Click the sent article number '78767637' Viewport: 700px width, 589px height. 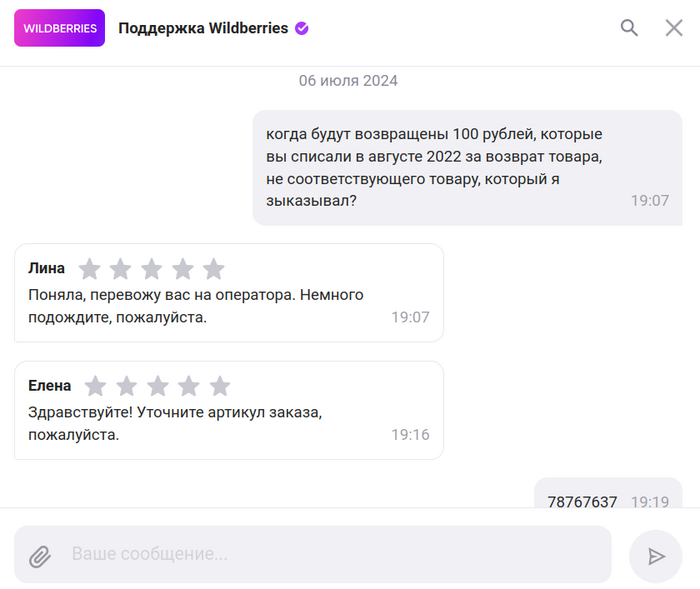pos(582,502)
